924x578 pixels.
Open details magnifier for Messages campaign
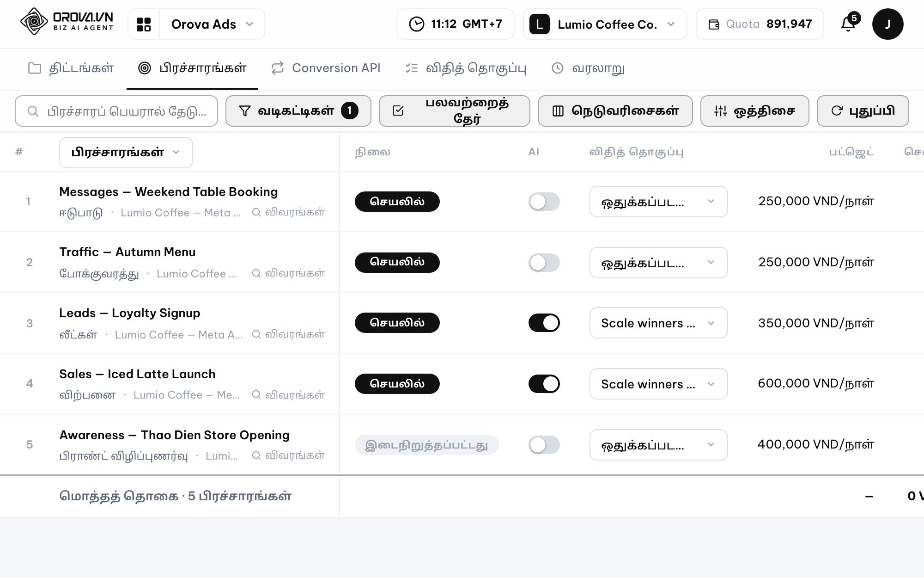(x=256, y=212)
